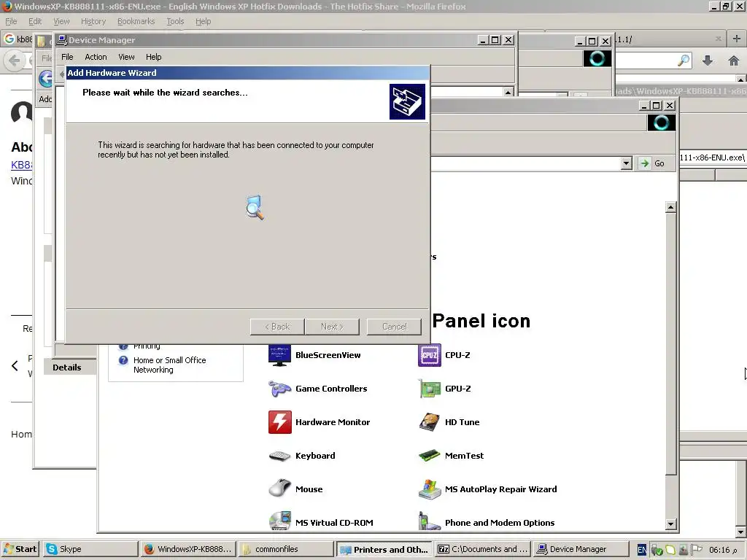Click the green Go arrow icon
Image resolution: width=747 pixels, height=560 pixels.
point(645,163)
